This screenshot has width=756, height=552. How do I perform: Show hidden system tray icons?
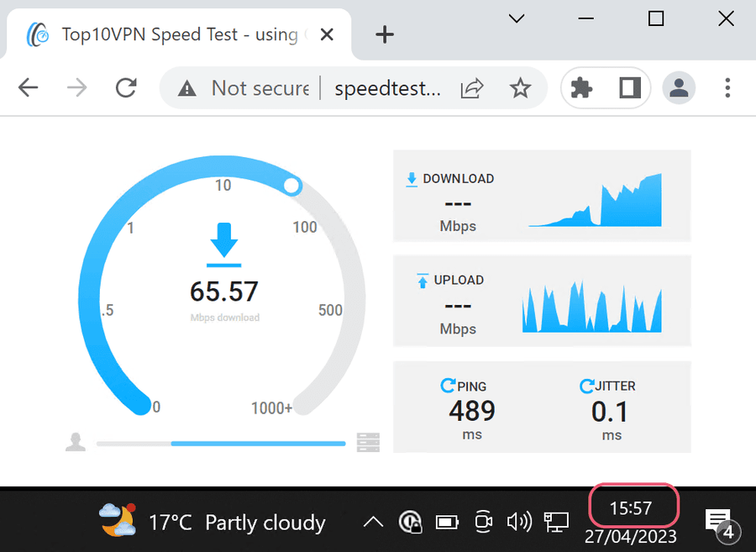(x=373, y=523)
